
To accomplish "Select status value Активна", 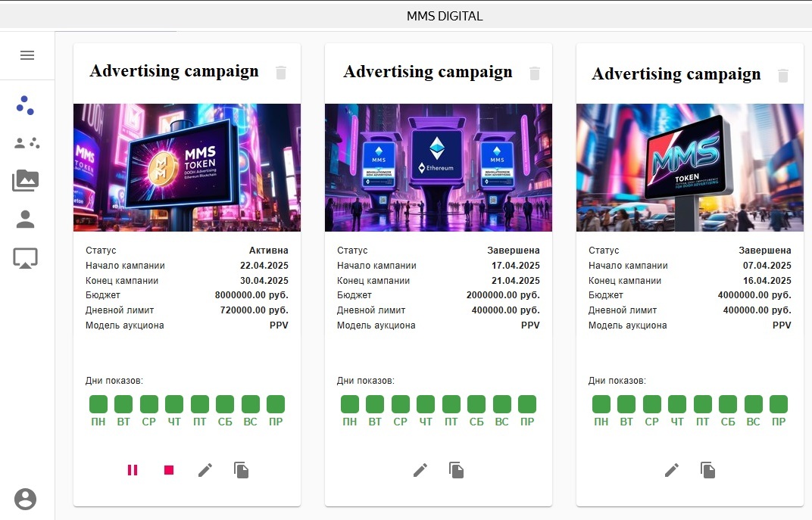I will 268,251.
